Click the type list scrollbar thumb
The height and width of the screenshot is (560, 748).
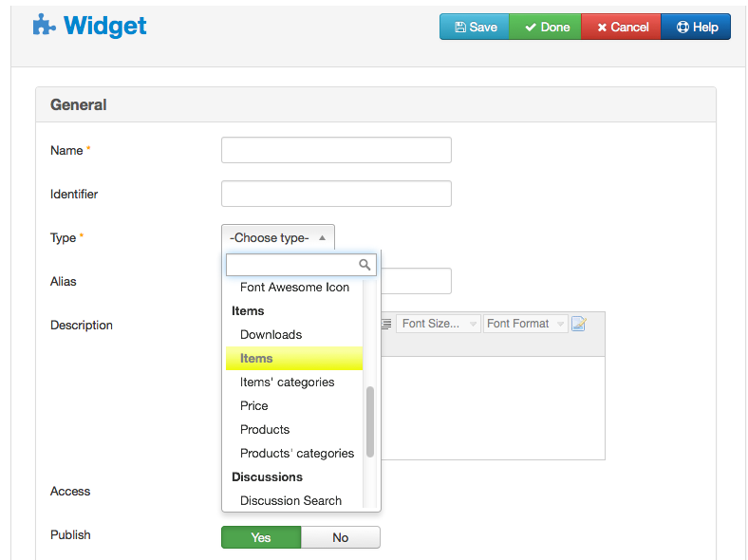click(x=369, y=422)
